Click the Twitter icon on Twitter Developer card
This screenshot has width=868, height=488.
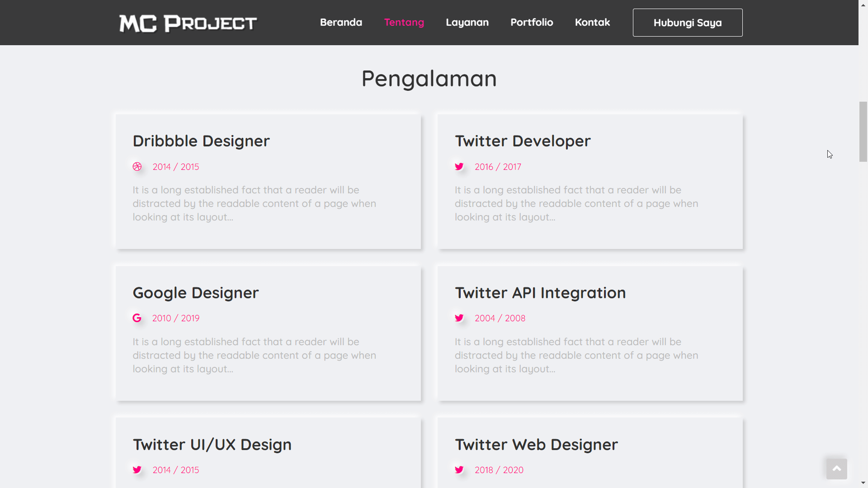(459, 166)
